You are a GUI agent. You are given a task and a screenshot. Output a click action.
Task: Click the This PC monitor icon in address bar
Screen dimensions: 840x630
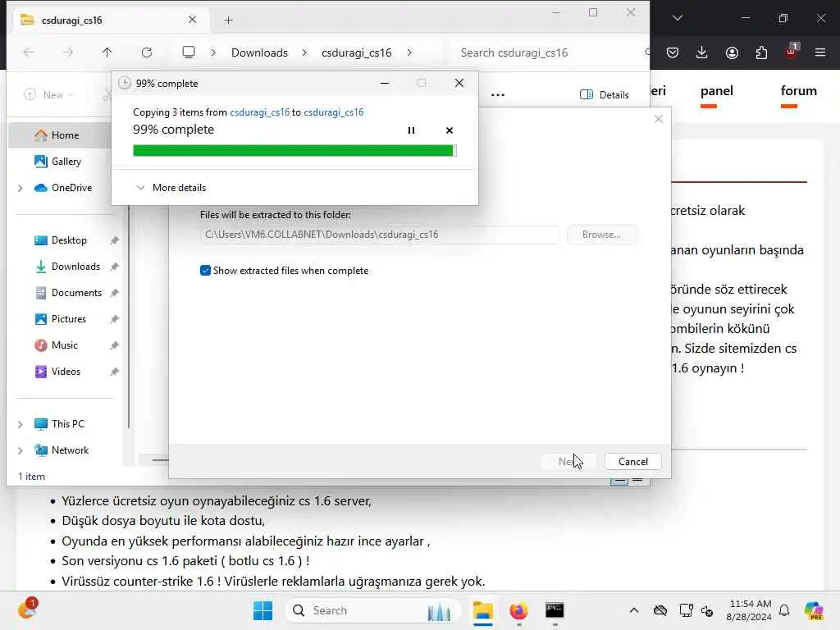188,52
